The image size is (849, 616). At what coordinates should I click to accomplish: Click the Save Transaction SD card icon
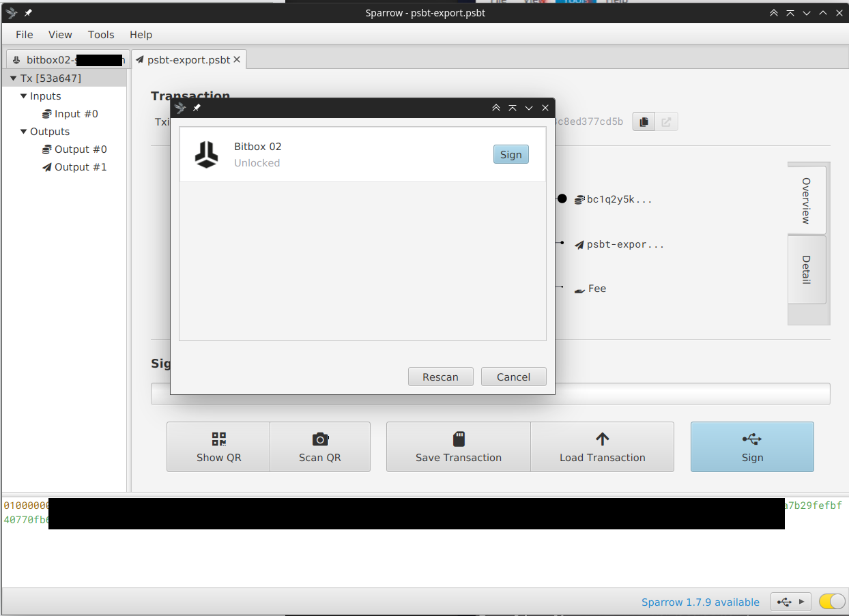coord(459,439)
